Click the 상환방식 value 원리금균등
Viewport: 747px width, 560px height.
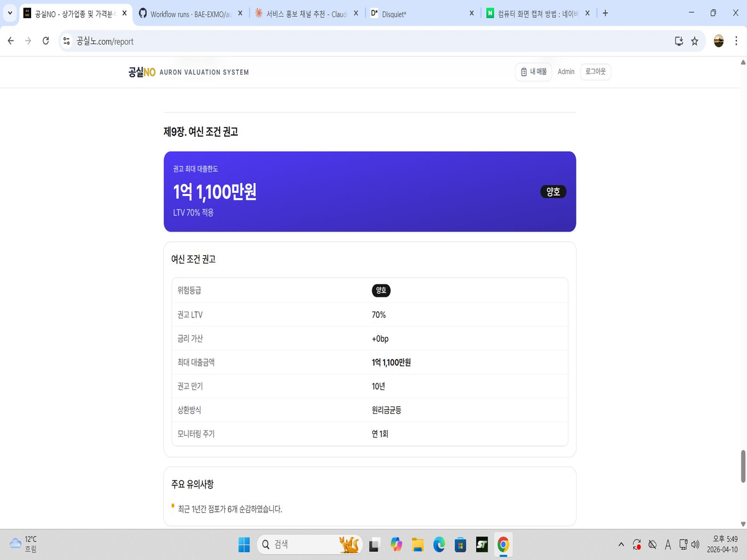[387, 410]
